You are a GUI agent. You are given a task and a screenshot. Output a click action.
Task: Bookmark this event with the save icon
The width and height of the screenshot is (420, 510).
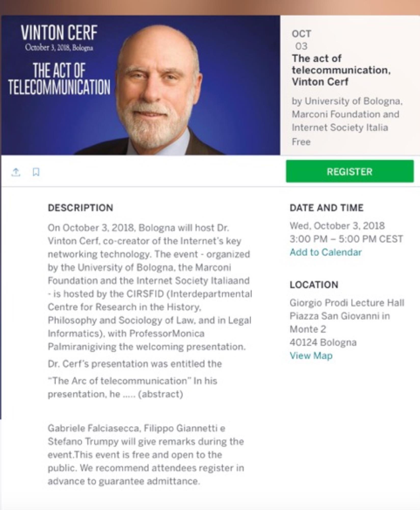click(x=36, y=172)
